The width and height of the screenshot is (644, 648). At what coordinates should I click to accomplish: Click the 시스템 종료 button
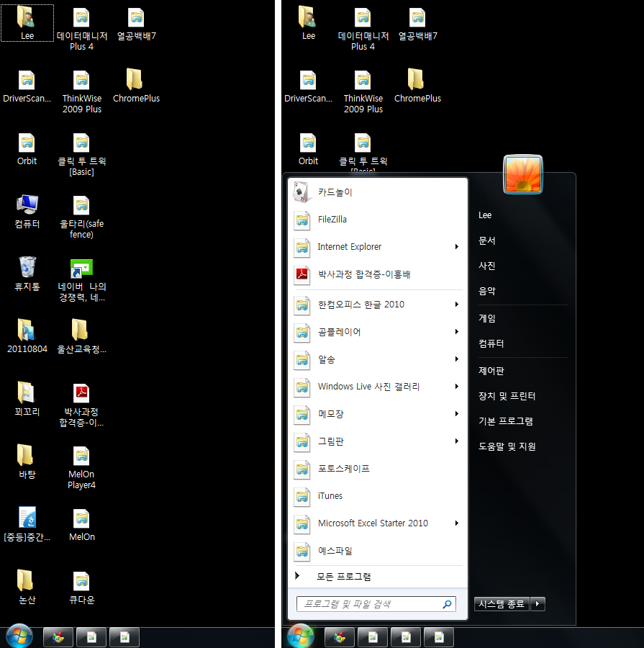[x=502, y=604]
